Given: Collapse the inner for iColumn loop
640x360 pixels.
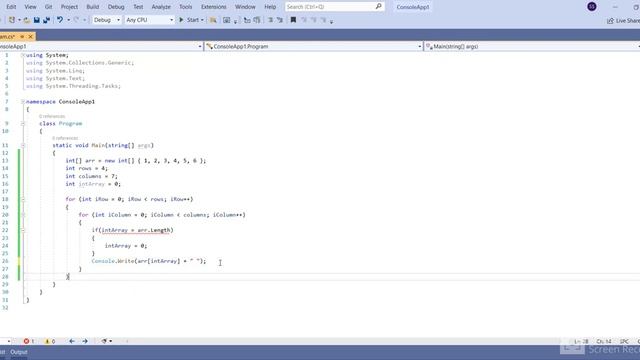Looking at the screenshot, I should [23, 215].
